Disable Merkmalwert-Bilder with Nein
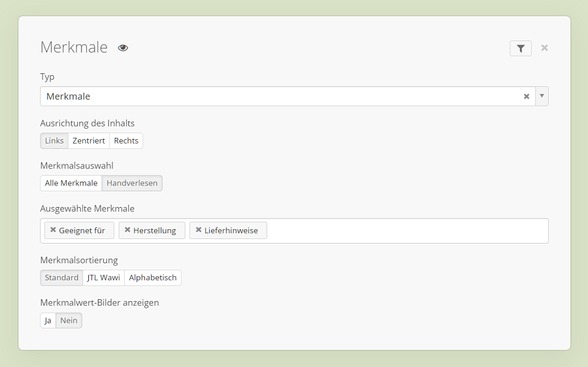Image resolution: width=588 pixels, height=367 pixels. (x=69, y=321)
